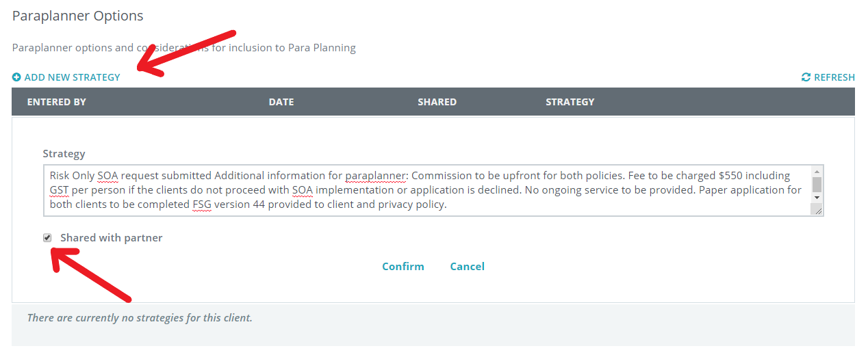
Task: Click the Strategy textarea scrollbar thumb
Action: point(816,184)
